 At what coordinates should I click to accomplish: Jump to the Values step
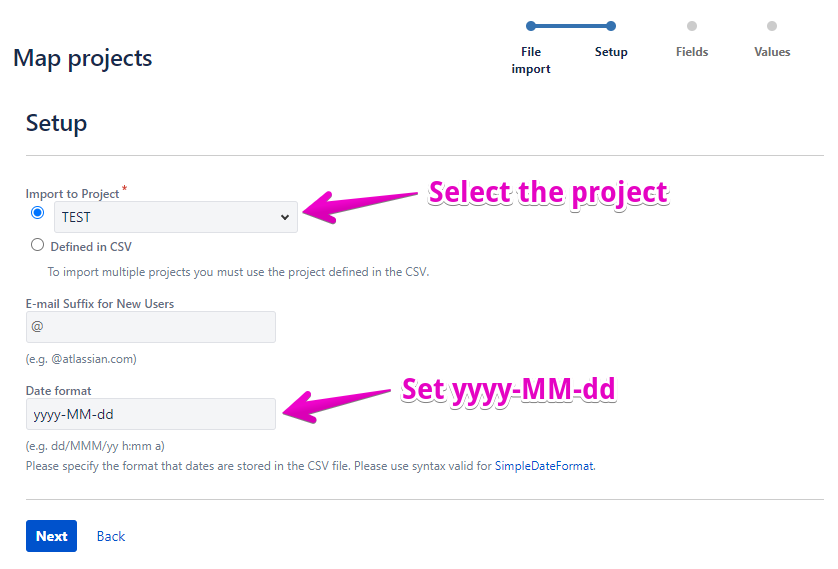(772, 52)
